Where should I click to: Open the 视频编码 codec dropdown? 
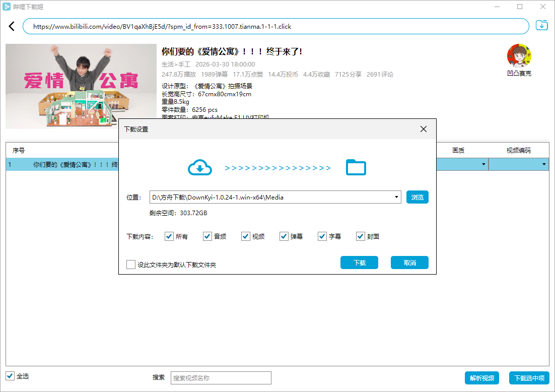tap(543, 164)
